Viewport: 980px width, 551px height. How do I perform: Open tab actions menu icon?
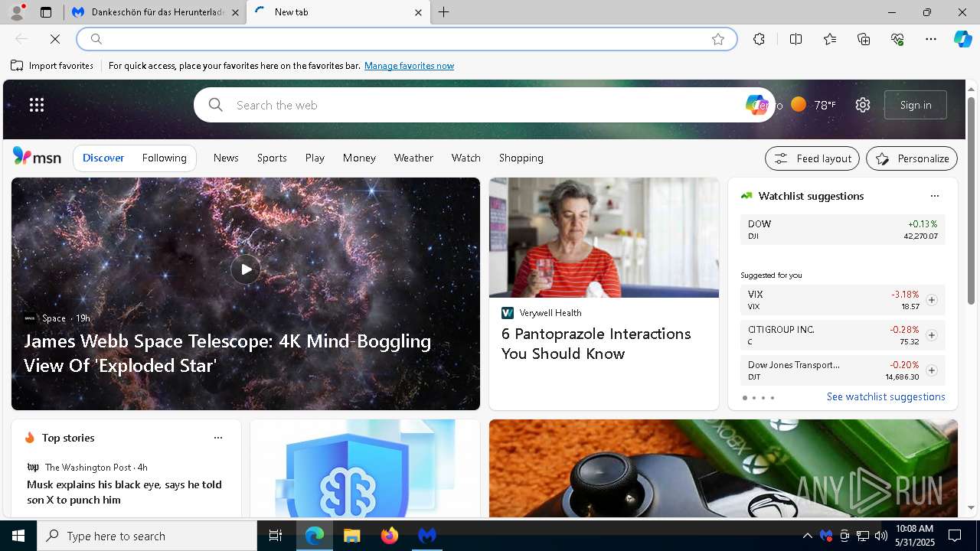click(46, 12)
